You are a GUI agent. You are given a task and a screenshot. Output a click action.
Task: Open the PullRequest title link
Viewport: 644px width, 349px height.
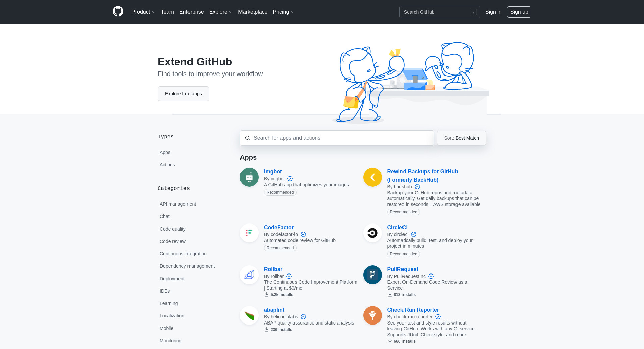click(x=402, y=269)
